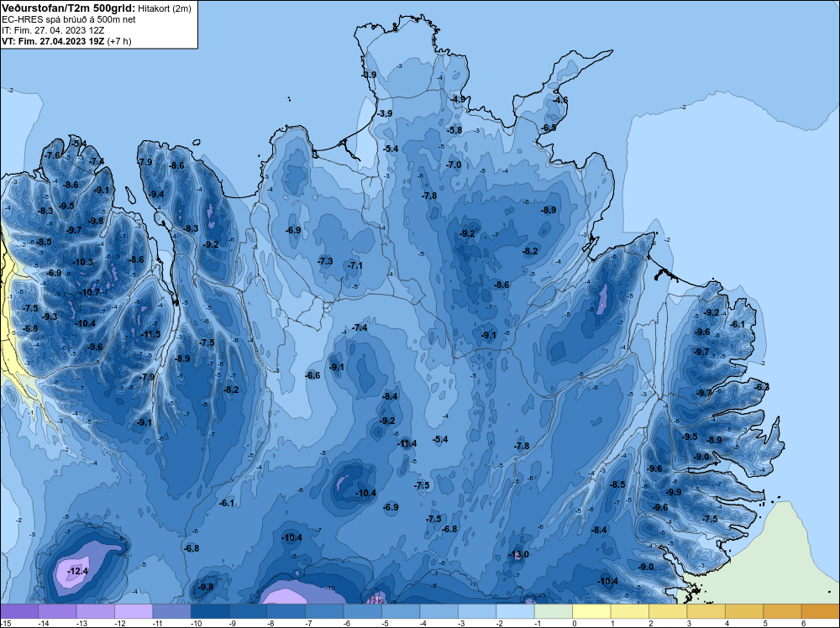Image resolution: width=840 pixels, height=628 pixels.
Task: Select the lavender legend swatch between -12 and -11
Action: pyautogui.click(x=134, y=611)
